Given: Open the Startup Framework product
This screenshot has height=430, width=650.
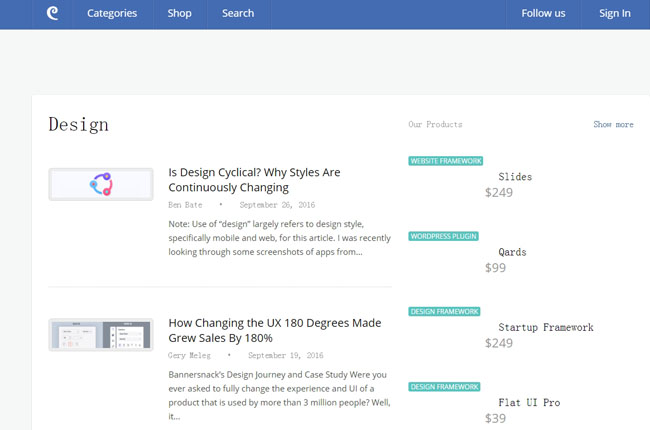Looking at the screenshot, I should [545, 327].
